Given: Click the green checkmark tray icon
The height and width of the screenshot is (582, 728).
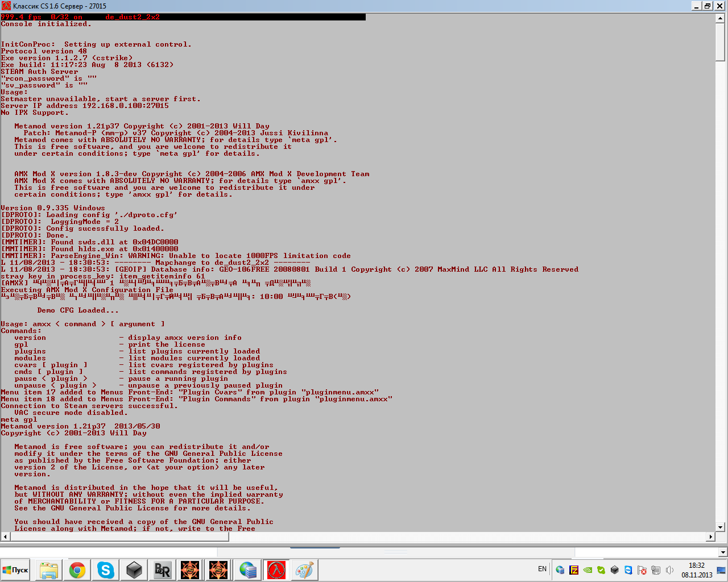Looking at the screenshot, I should 601,570.
